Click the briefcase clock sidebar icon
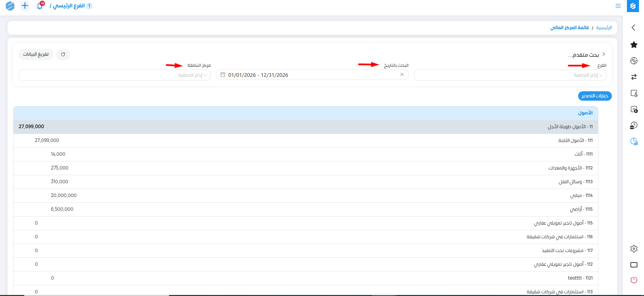This screenshot has width=644, height=296. (634, 126)
